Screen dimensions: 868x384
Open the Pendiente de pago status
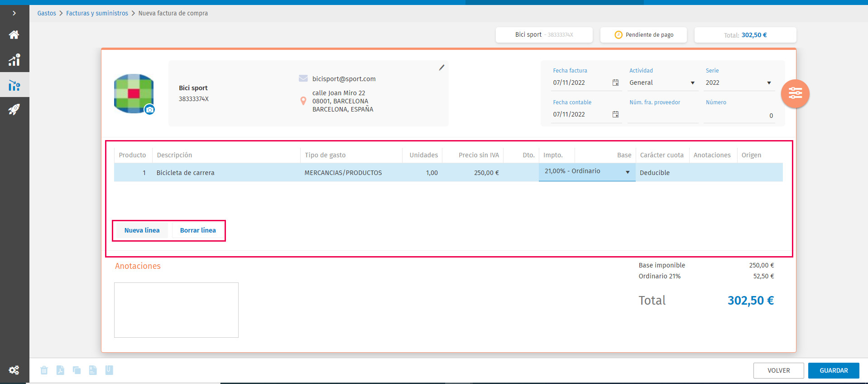[643, 35]
